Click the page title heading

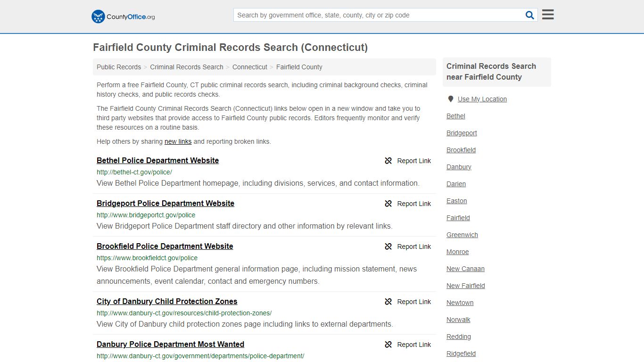(x=230, y=48)
